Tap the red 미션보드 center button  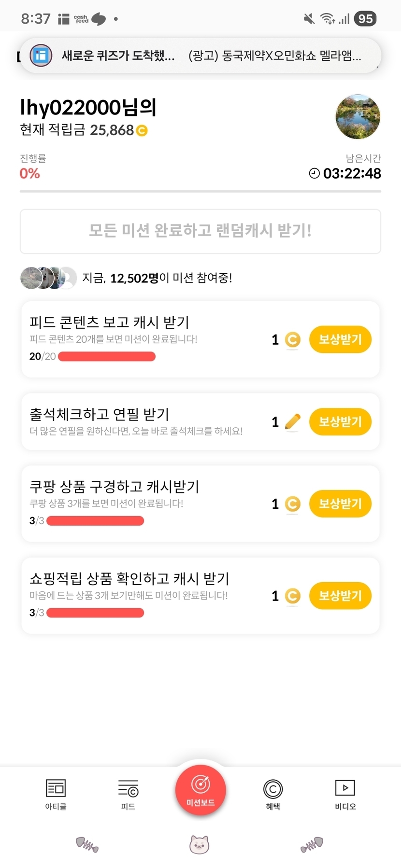pyautogui.click(x=200, y=790)
